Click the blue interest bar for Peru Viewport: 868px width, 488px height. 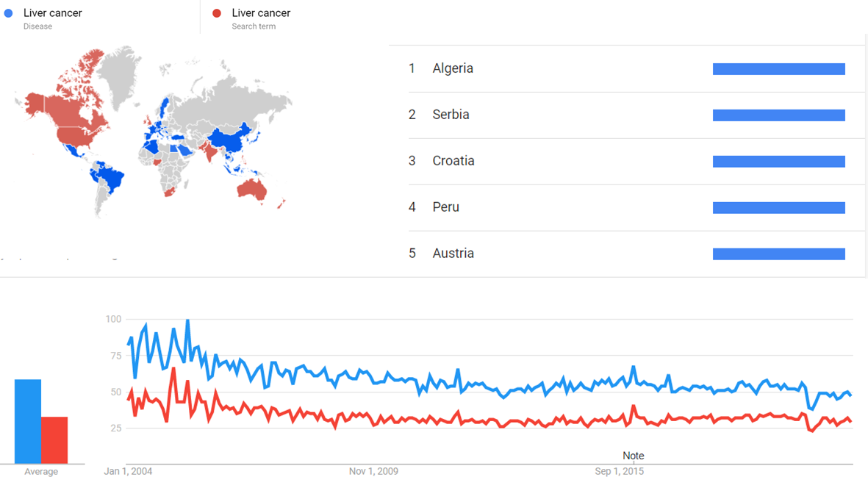(x=778, y=208)
